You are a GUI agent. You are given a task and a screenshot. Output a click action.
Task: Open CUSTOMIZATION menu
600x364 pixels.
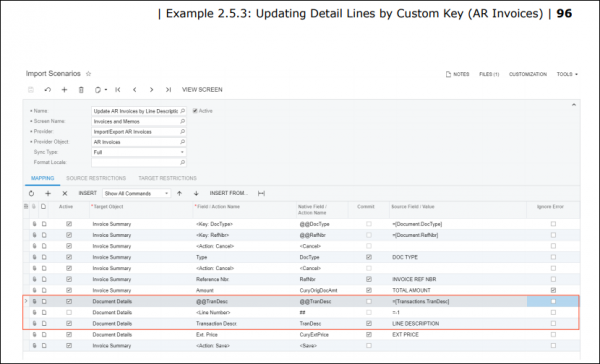[x=528, y=74]
